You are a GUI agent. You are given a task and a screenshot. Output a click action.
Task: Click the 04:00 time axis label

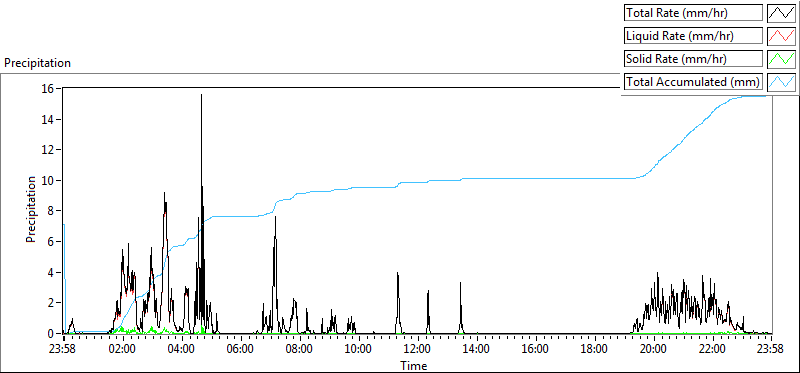[182, 350]
